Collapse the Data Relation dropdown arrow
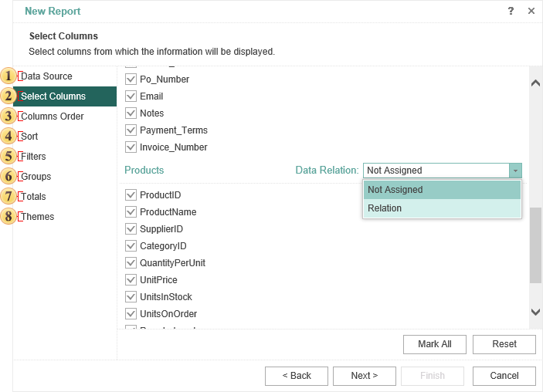The width and height of the screenshot is (543, 392). [515, 171]
